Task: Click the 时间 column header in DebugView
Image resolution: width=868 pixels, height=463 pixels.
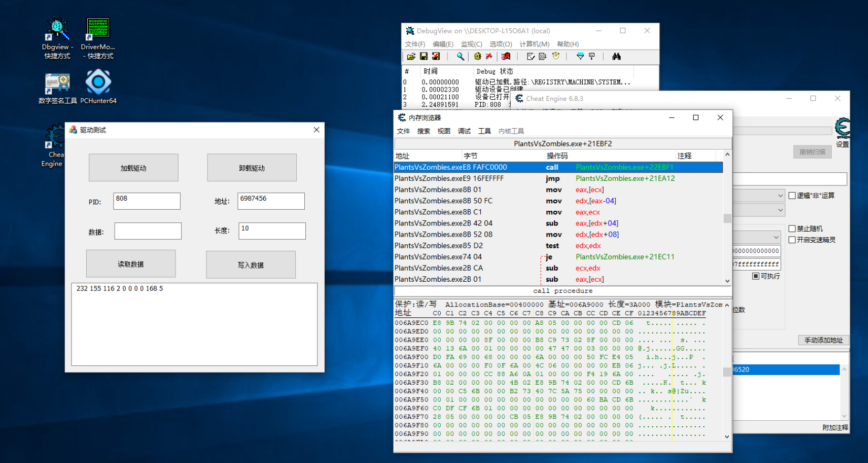Action: pos(446,71)
